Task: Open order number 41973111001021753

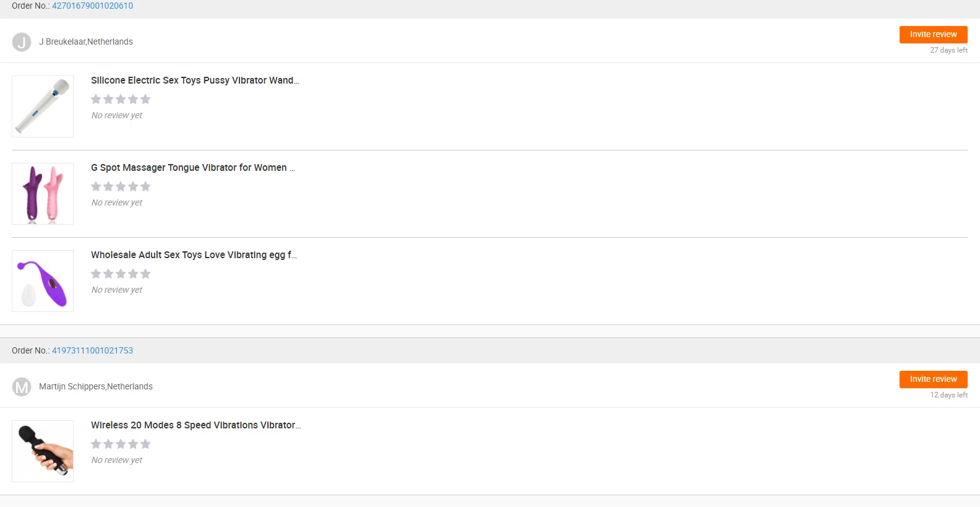Action: click(x=92, y=350)
